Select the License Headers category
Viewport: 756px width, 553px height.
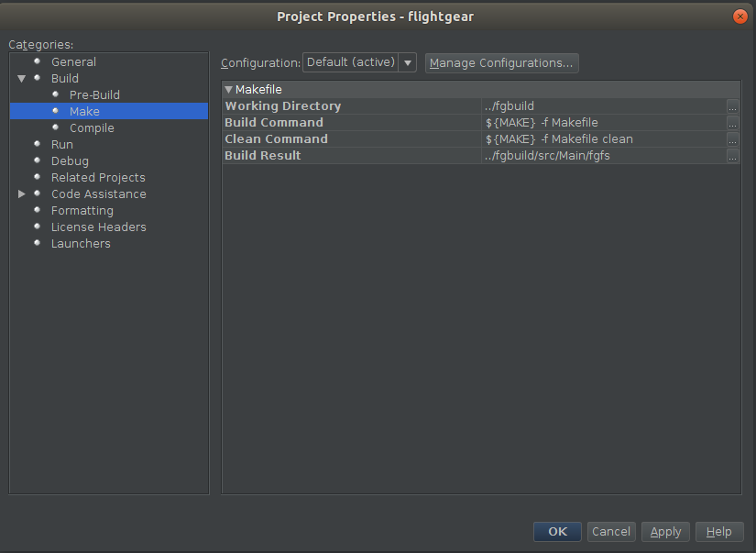pyautogui.click(x=98, y=227)
